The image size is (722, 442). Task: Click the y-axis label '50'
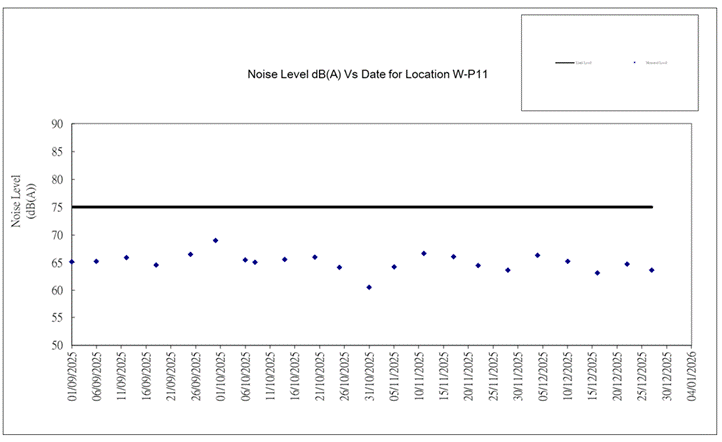coord(57,345)
